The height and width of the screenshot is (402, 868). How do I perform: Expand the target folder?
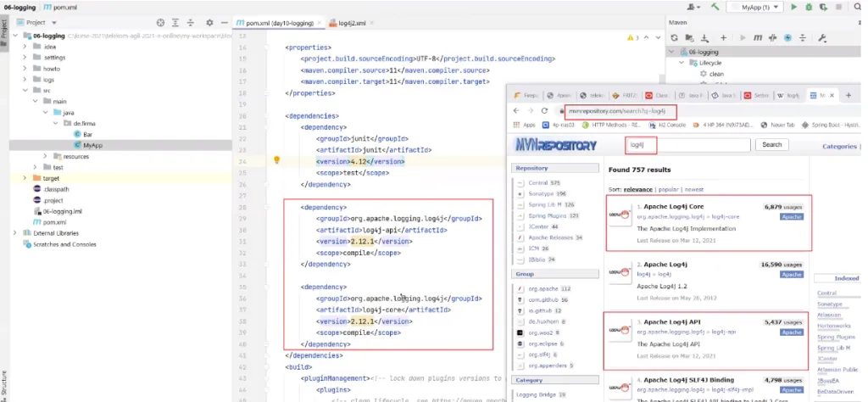pyautogui.click(x=25, y=178)
